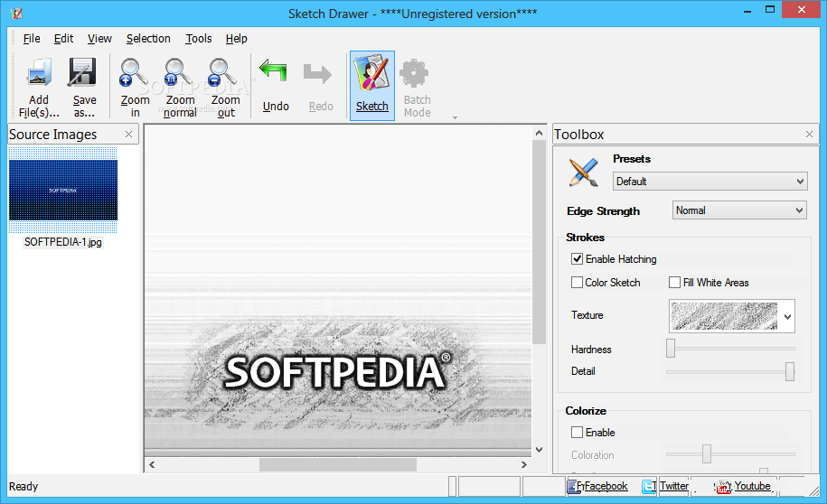
Task: Open the View menu
Action: (99, 39)
